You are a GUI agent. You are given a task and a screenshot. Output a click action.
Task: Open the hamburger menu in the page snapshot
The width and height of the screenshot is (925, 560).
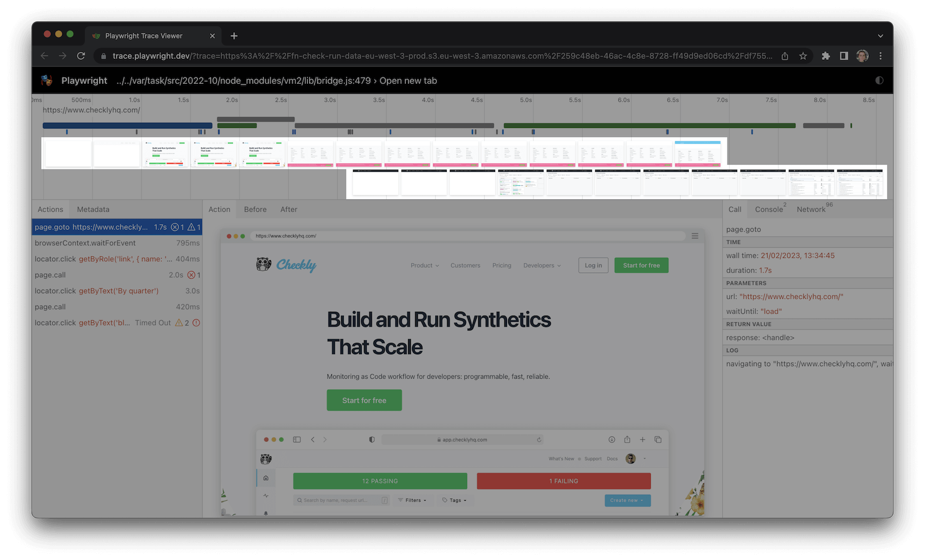pyautogui.click(x=695, y=236)
